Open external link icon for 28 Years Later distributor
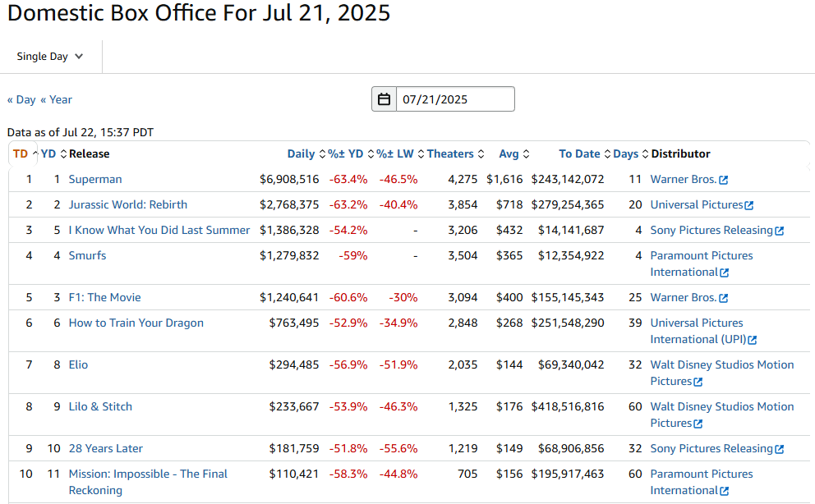815x504 pixels. (779, 450)
